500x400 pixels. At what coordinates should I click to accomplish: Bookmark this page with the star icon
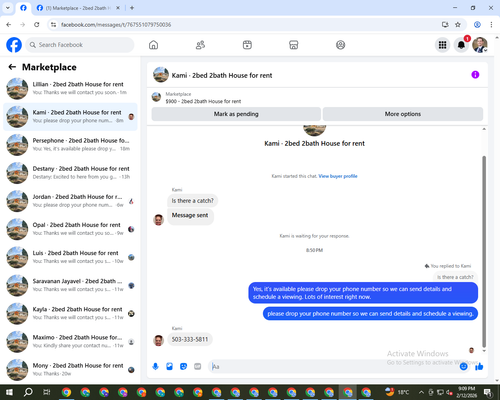(458, 24)
